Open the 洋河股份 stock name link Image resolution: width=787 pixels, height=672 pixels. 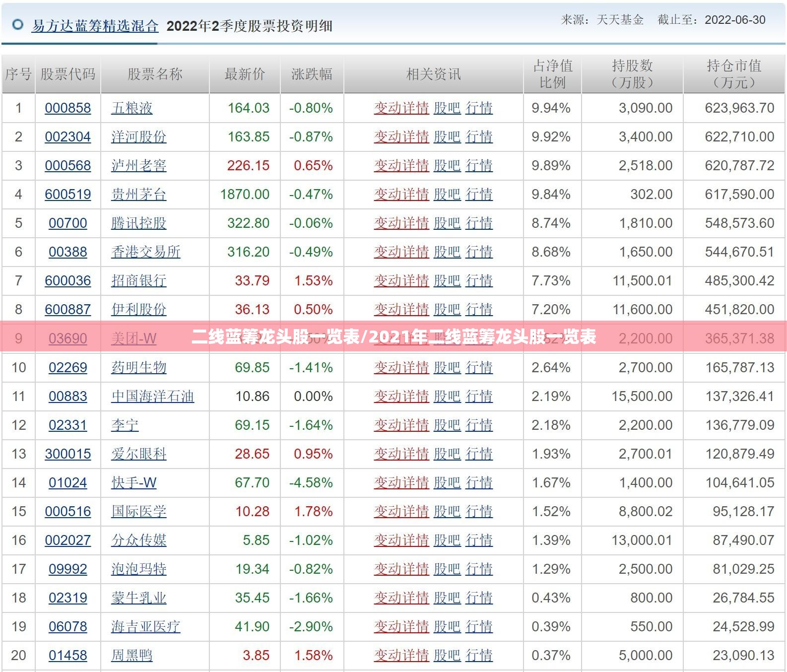139,136
